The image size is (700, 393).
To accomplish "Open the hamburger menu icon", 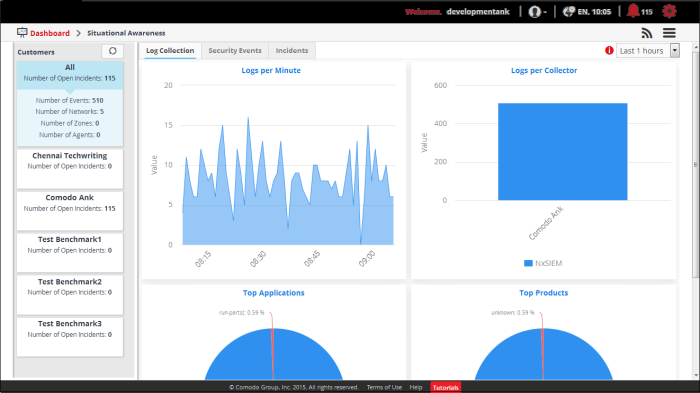I will [669, 33].
